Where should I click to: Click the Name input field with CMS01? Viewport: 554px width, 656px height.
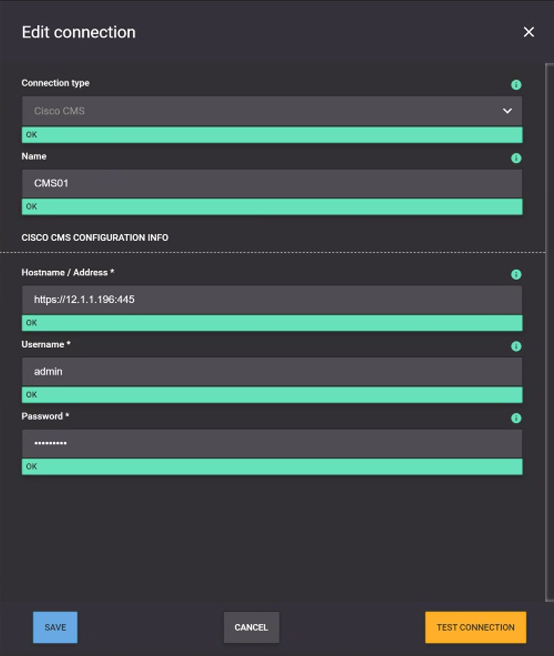tap(272, 183)
